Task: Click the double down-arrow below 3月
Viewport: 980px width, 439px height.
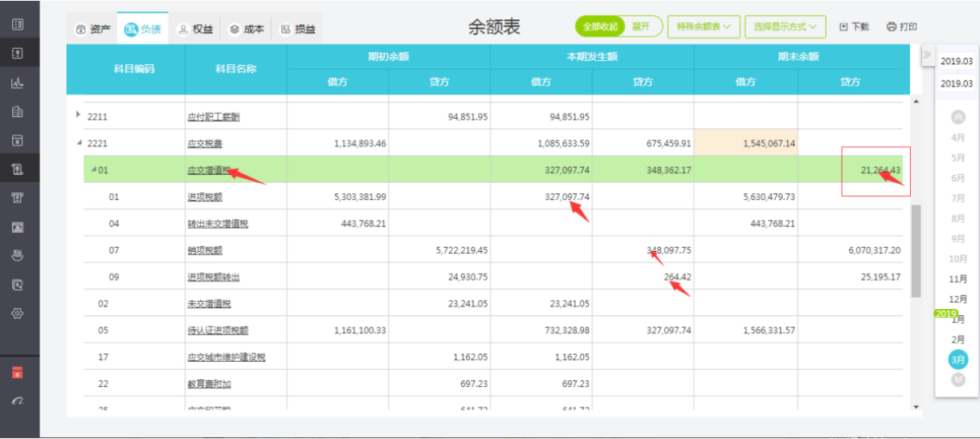Action: (958, 379)
